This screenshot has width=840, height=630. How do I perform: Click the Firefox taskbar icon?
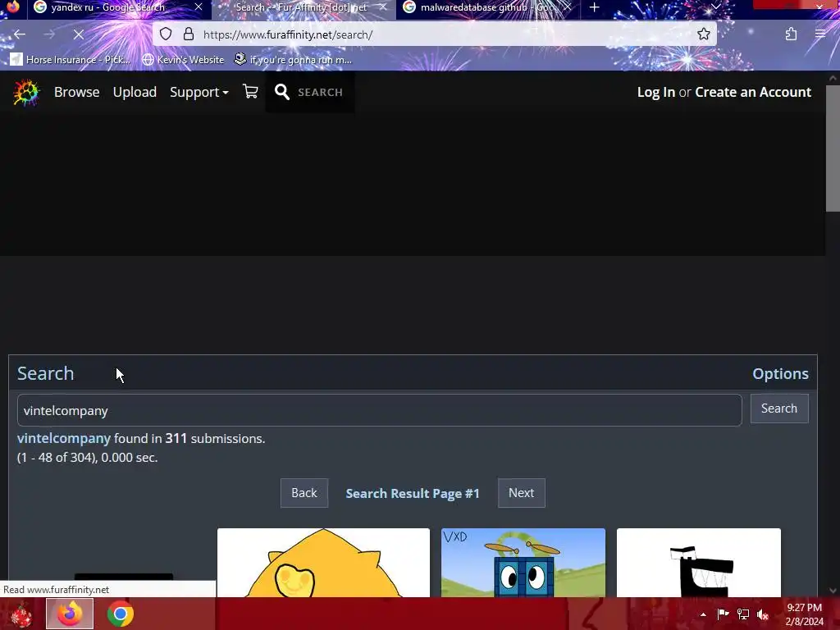[x=70, y=614]
